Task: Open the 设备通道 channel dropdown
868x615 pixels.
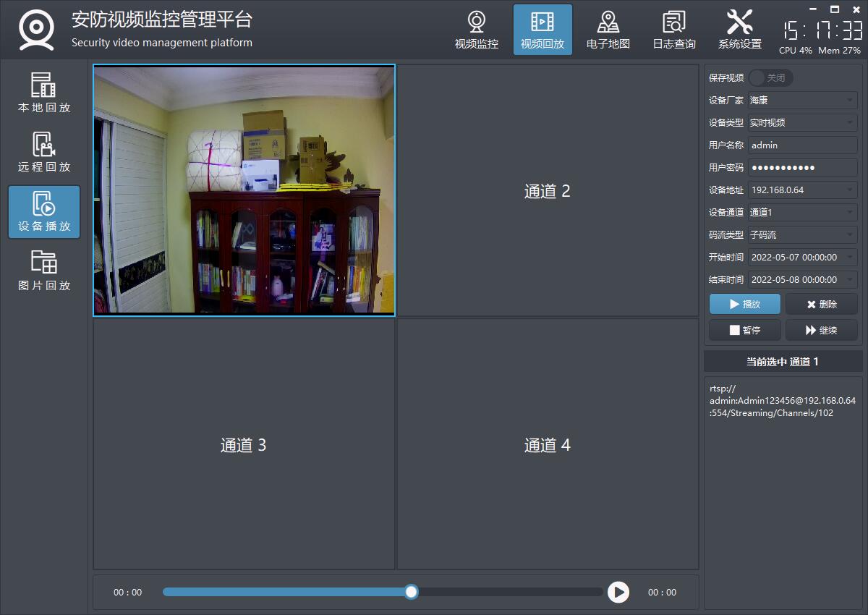Action: pyautogui.click(x=802, y=212)
